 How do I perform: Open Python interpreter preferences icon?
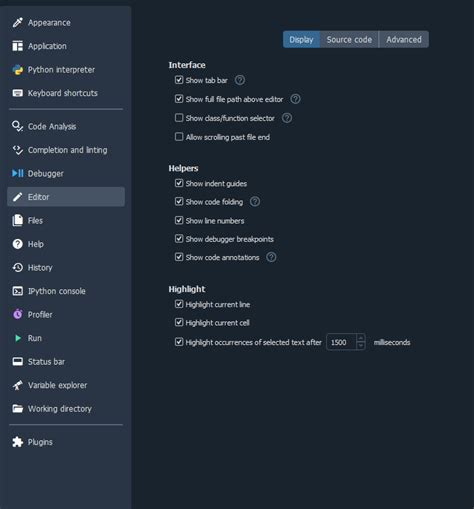point(18,70)
